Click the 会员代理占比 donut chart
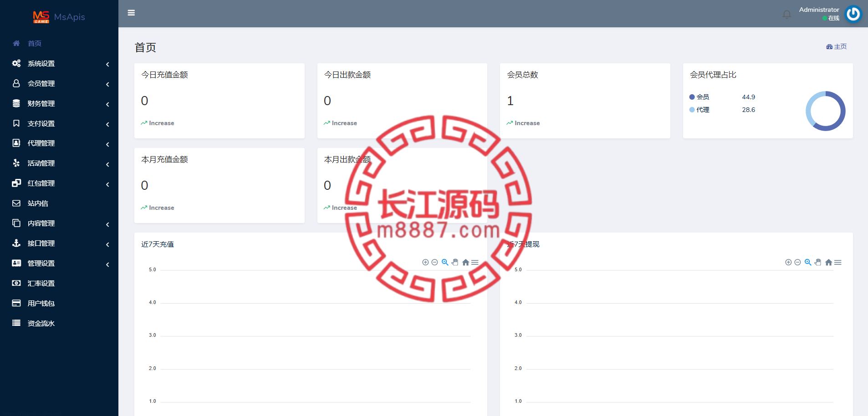 pos(826,111)
